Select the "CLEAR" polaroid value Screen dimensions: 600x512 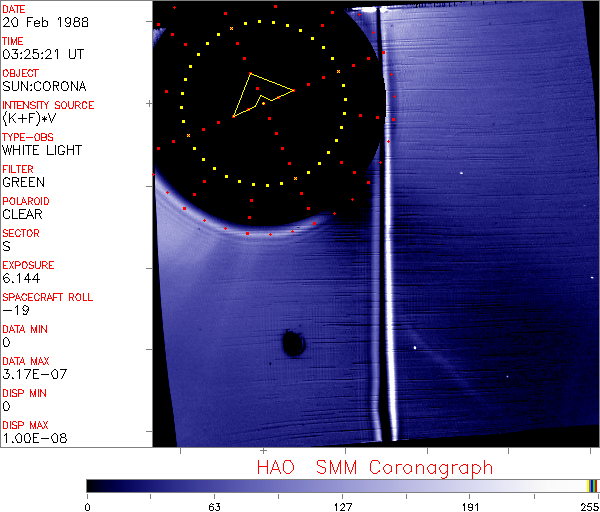point(22,214)
